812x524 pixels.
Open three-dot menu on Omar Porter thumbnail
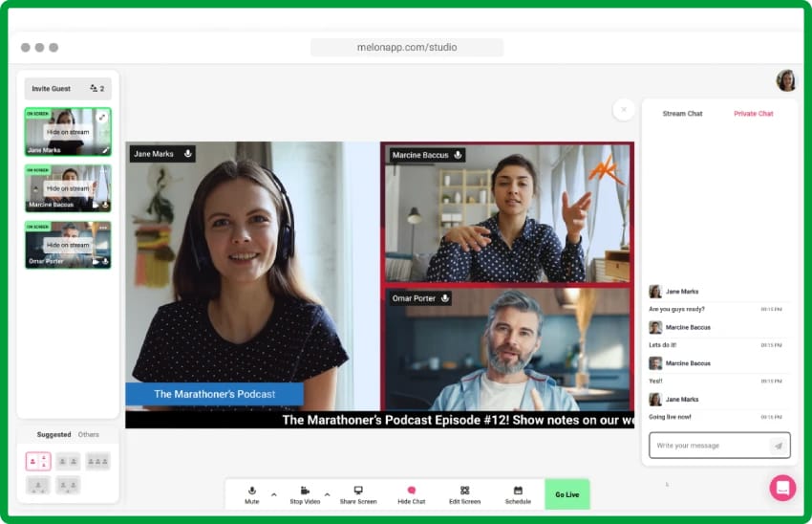coord(103,228)
